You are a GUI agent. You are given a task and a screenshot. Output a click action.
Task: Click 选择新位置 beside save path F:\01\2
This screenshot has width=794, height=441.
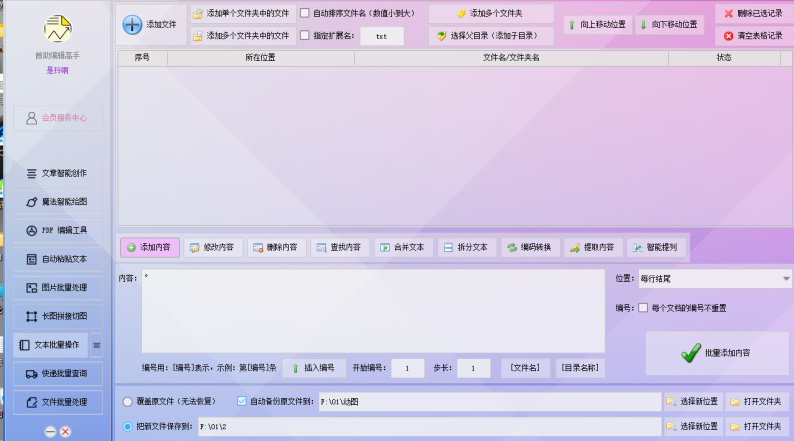(x=693, y=426)
